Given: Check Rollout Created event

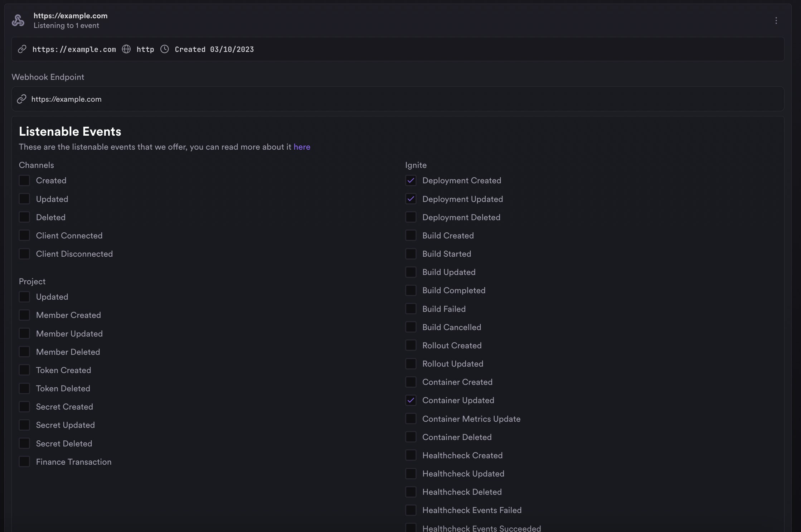Looking at the screenshot, I should (411, 345).
